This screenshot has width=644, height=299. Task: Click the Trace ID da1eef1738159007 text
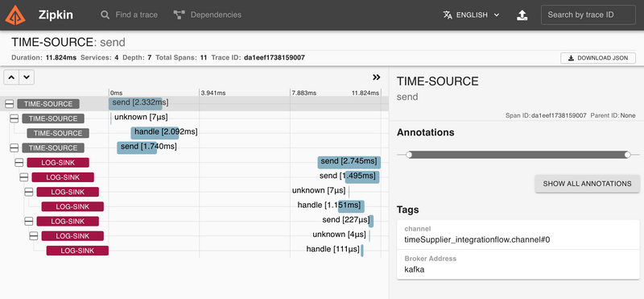(258, 57)
